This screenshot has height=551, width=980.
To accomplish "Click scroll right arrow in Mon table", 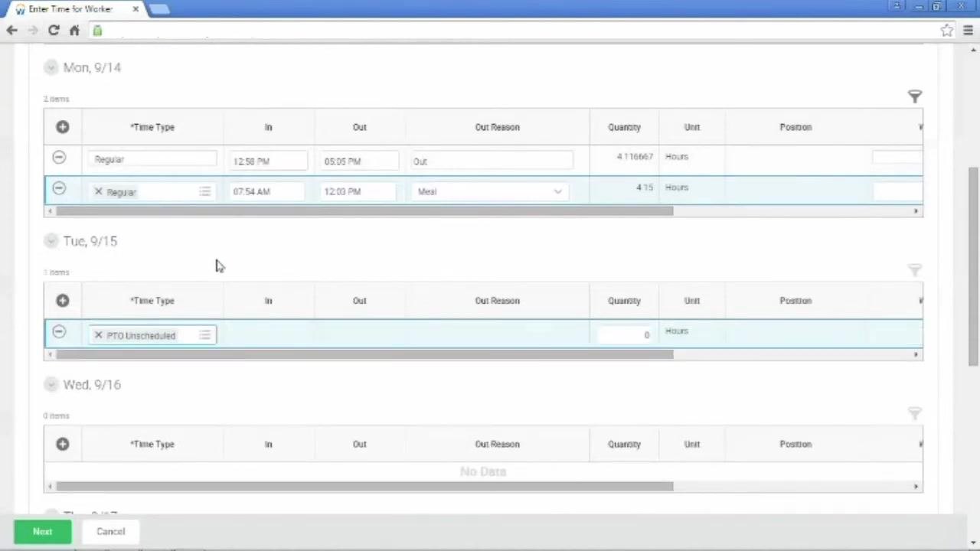I will (916, 211).
